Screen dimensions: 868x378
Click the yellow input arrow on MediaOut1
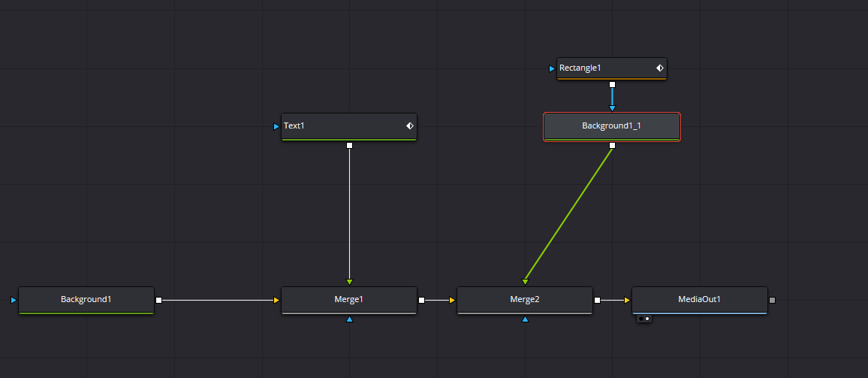click(x=627, y=301)
